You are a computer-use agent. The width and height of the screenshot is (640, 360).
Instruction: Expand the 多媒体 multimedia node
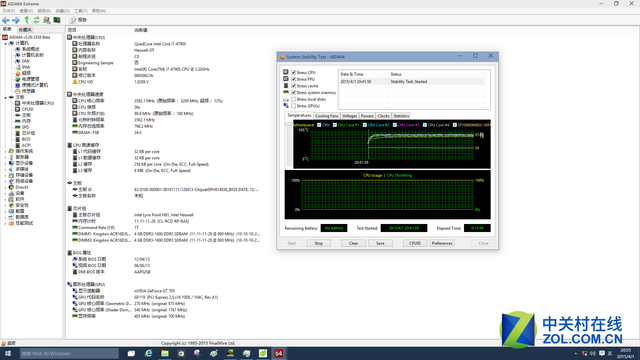coord(5,169)
